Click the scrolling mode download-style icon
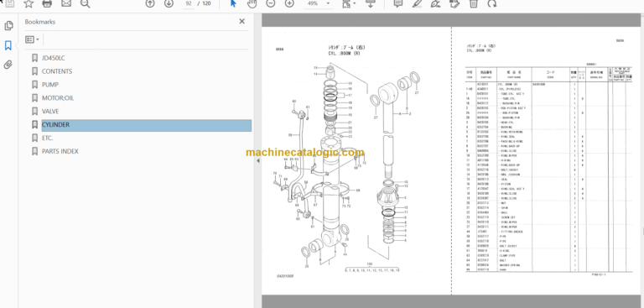 pos(370,3)
